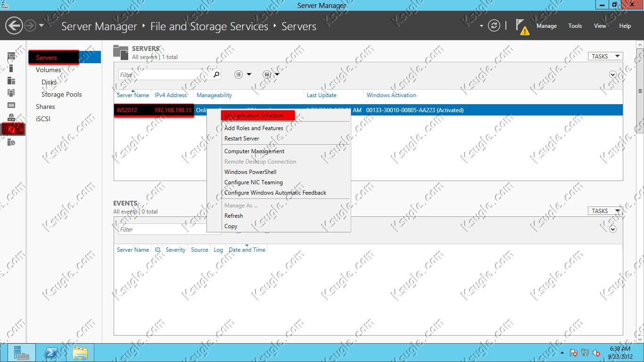
Task: Open the navigation history dropdown beside forward arrow
Action: click(41, 26)
